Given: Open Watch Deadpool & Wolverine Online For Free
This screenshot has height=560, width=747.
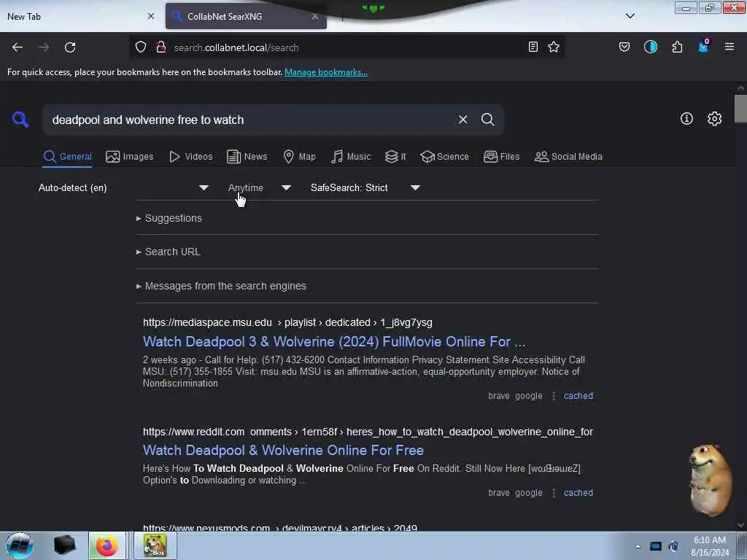Looking at the screenshot, I should tap(284, 450).
